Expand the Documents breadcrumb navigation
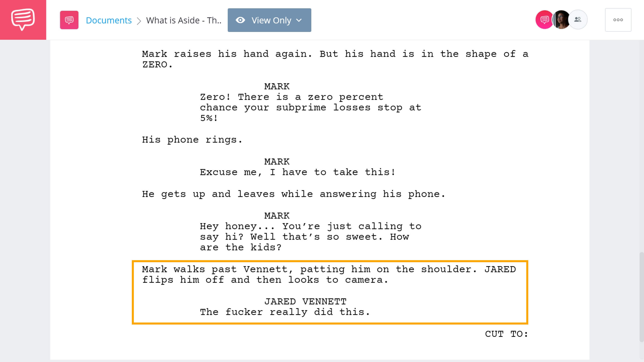 (x=108, y=20)
